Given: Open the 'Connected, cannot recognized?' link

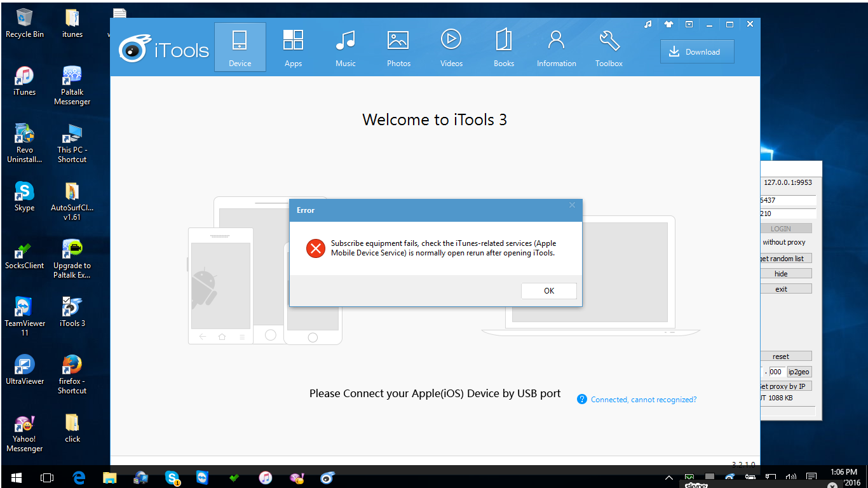Looking at the screenshot, I should tap(644, 400).
